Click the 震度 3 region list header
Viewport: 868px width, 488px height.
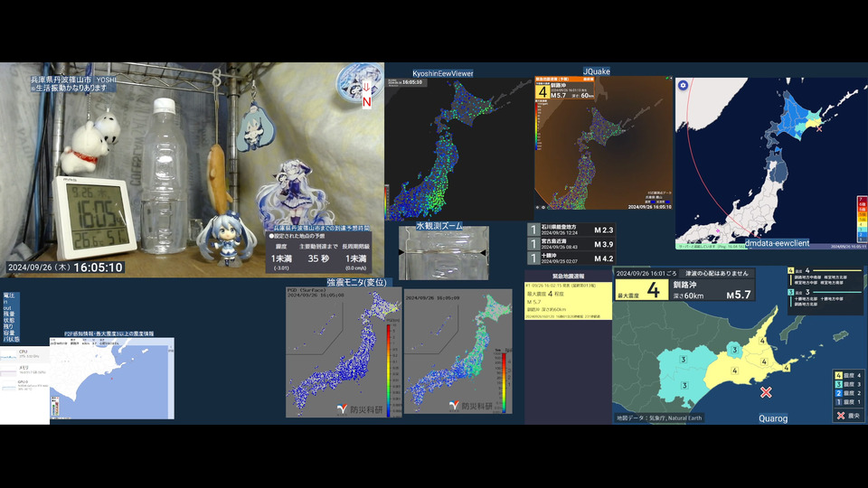click(825, 292)
